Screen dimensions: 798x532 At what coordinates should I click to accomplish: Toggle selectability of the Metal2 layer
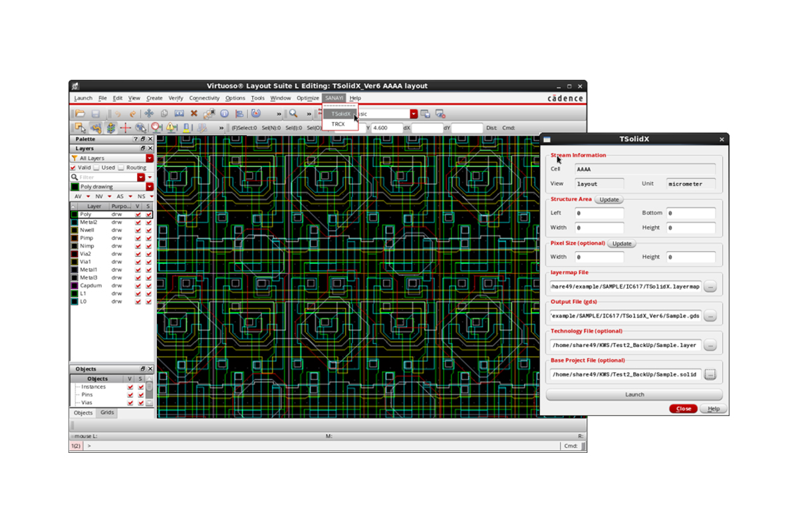[148, 222]
